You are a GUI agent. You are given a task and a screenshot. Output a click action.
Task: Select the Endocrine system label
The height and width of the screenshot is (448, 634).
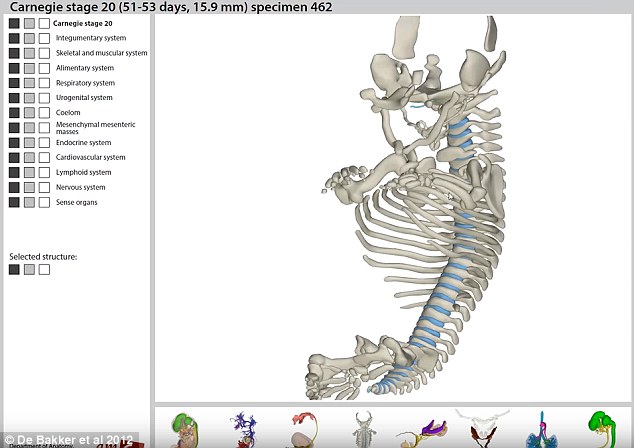point(83,142)
